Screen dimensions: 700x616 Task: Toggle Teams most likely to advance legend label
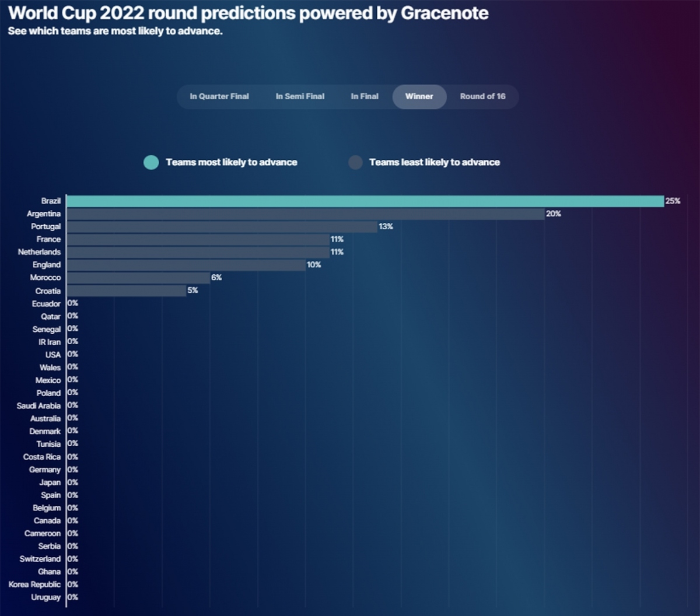coord(232,162)
